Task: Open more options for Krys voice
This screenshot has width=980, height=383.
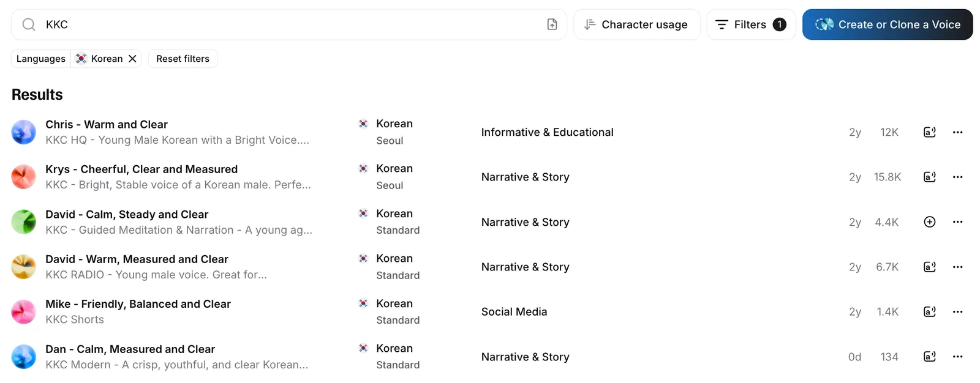Action: point(957,177)
